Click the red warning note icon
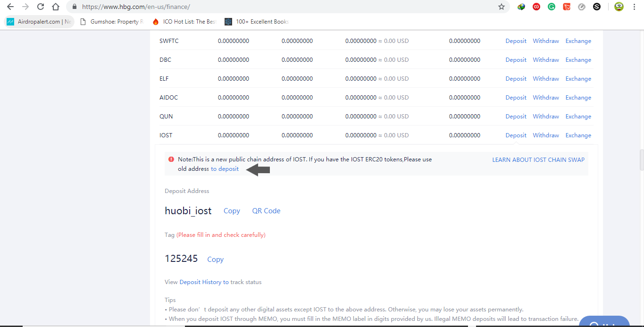644x327 pixels. 171,159
